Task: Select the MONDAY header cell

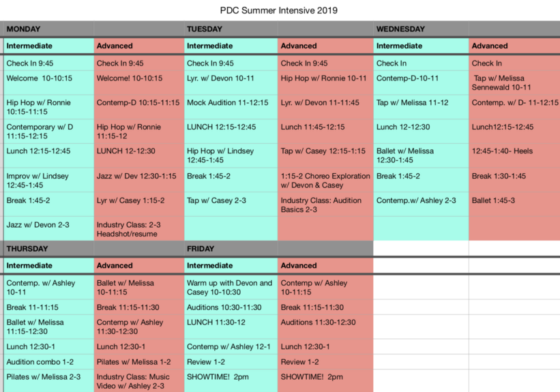Action: point(48,29)
